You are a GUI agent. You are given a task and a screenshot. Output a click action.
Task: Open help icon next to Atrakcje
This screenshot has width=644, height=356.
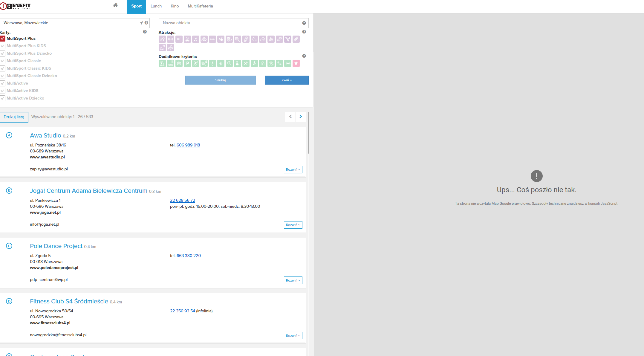304,32
